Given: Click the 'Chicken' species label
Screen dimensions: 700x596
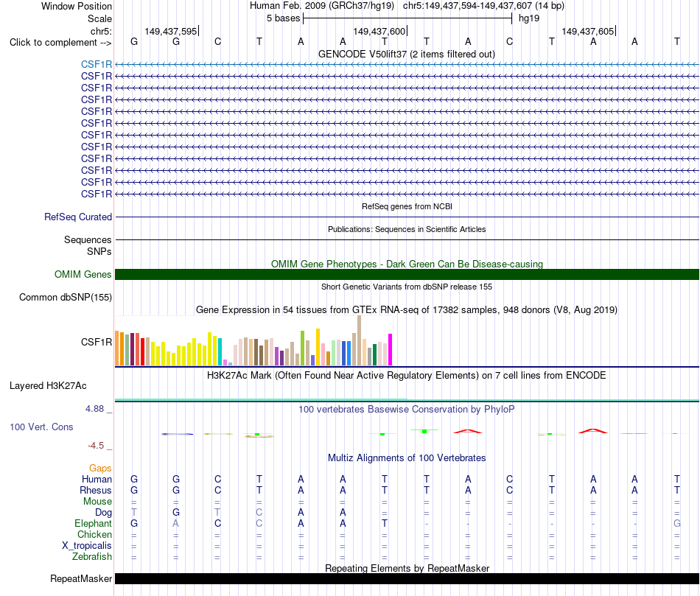Looking at the screenshot, I should pyautogui.click(x=94, y=534).
